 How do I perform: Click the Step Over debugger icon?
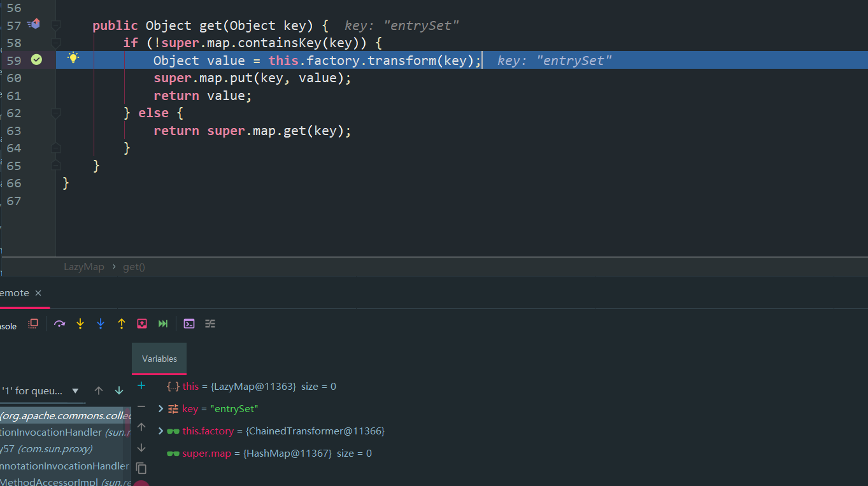click(x=59, y=324)
